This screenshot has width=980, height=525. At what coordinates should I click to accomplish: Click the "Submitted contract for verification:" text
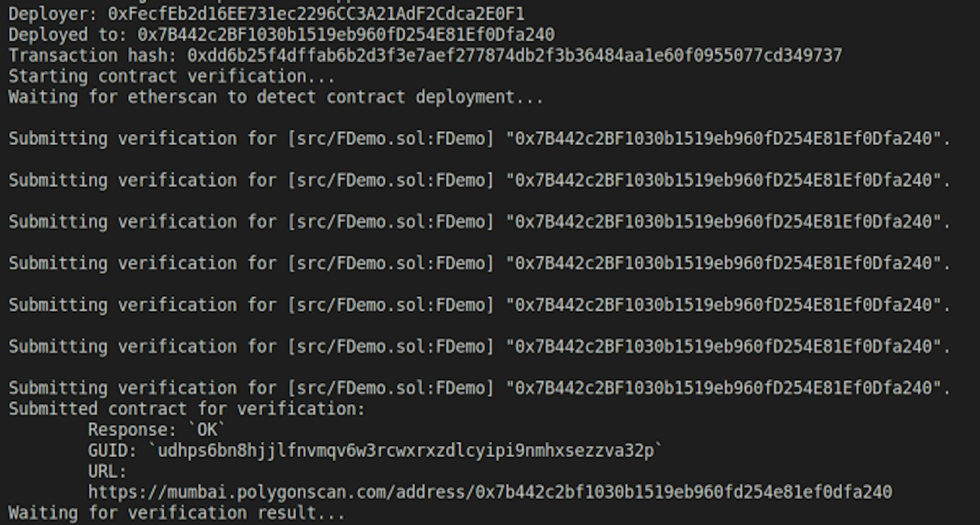pos(187,409)
